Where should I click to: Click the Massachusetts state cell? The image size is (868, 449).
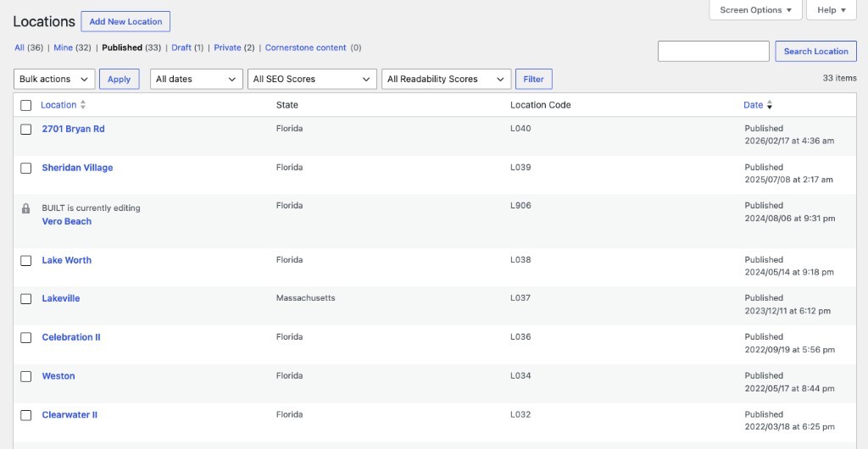tap(305, 297)
